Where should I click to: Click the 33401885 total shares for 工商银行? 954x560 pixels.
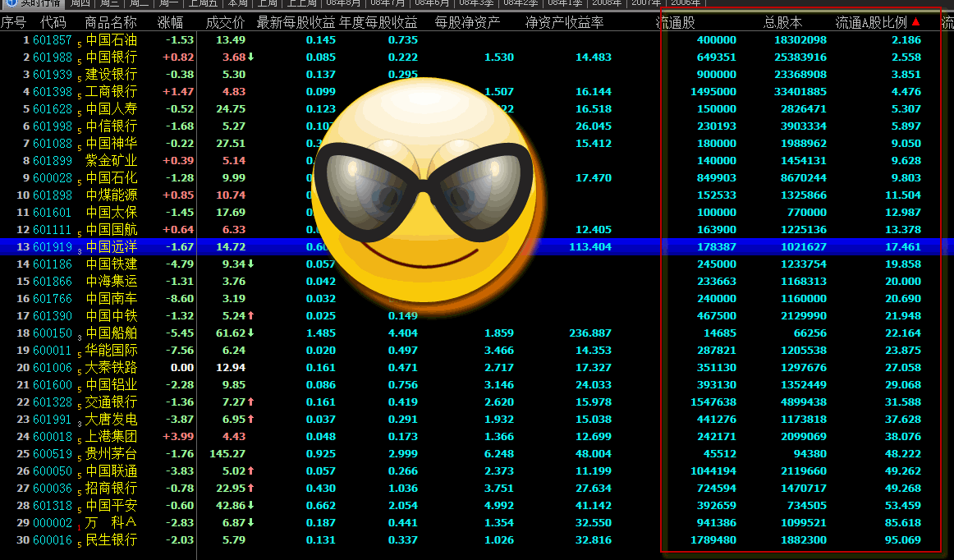pyautogui.click(x=800, y=92)
